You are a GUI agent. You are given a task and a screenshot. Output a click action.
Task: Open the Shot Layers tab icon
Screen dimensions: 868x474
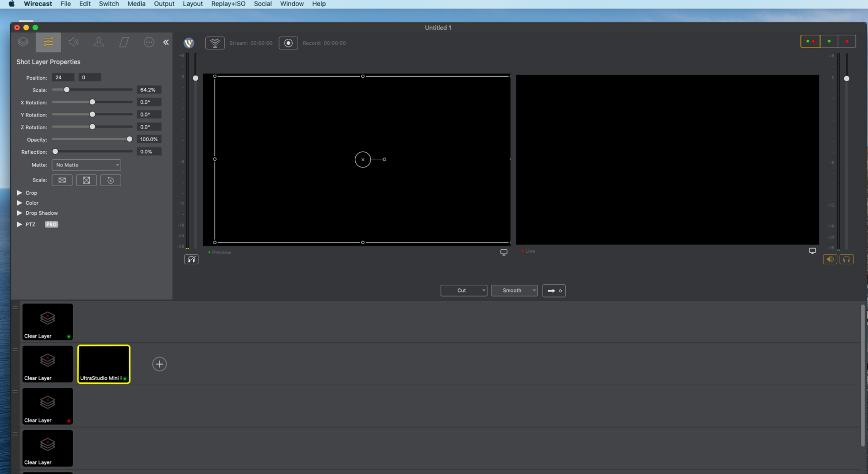[23, 42]
